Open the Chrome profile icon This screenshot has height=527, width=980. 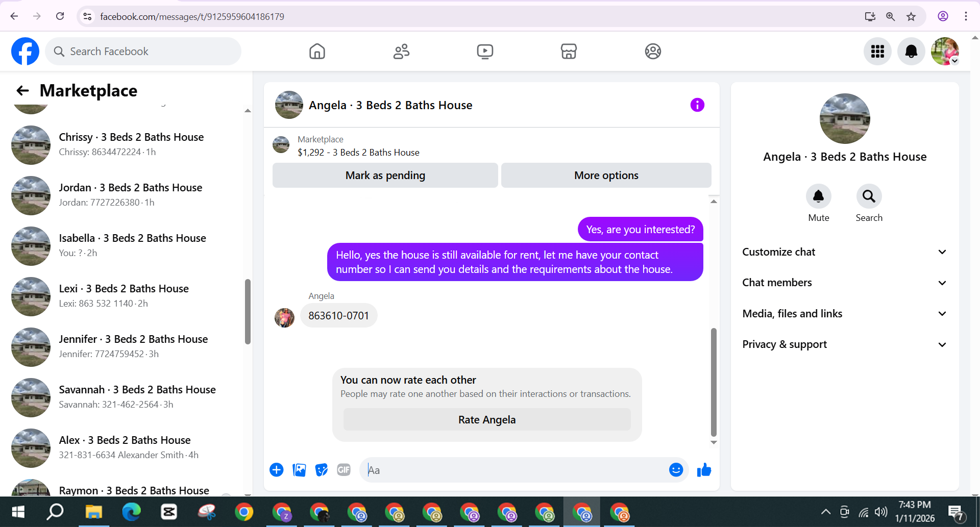[943, 16]
